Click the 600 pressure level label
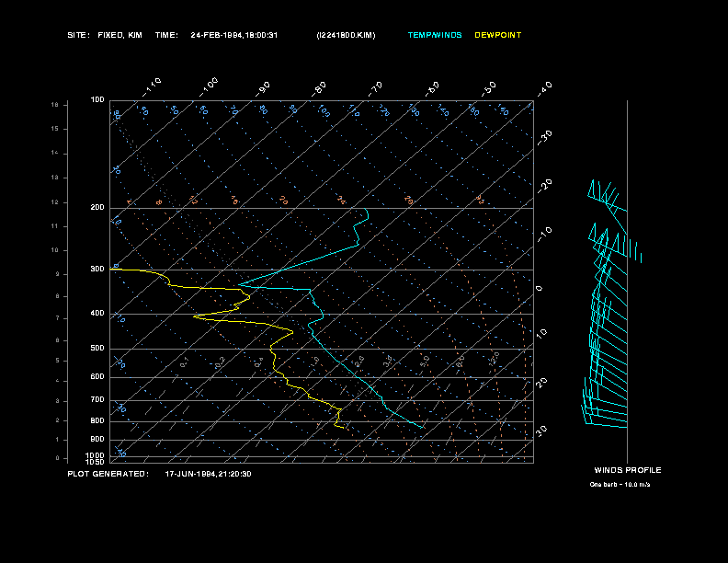The width and height of the screenshot is (728, 563). (x=97, y=377)
